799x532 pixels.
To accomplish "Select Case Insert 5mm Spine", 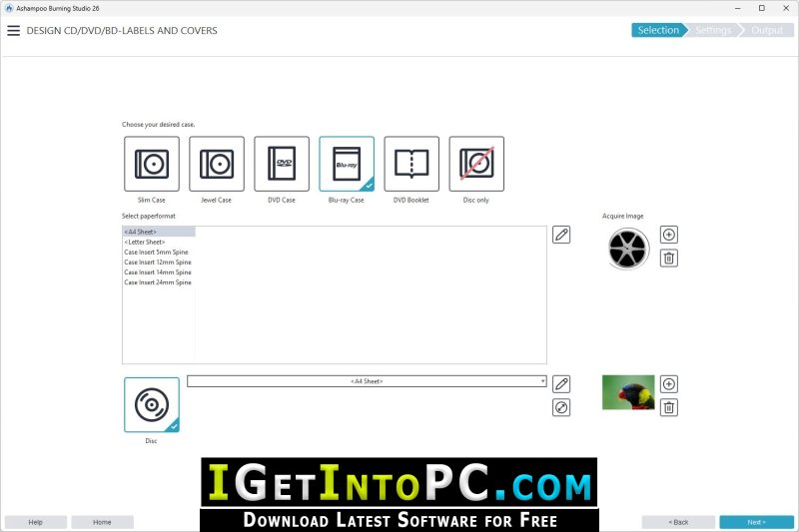I will 159,252.
